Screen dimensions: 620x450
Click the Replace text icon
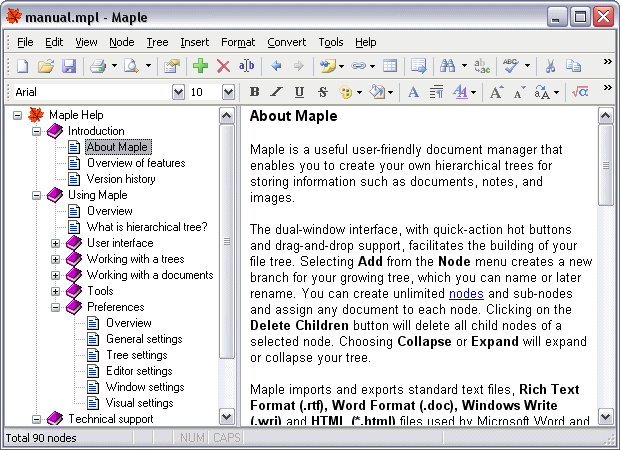(x=482, y=66)
